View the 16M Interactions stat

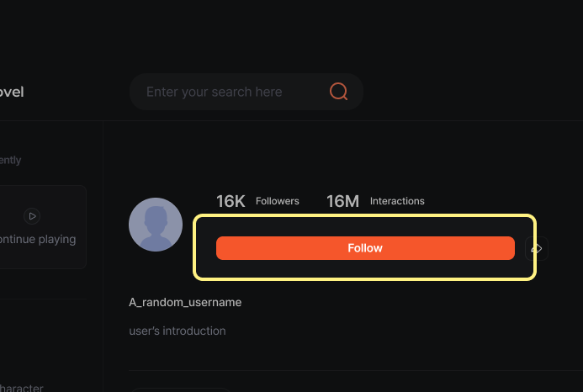[x=375, y=201]
